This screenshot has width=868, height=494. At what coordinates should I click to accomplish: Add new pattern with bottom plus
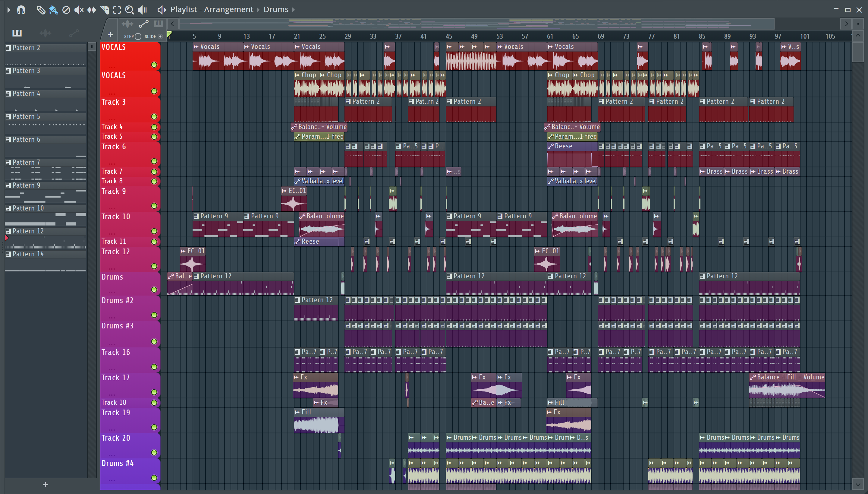pos(46,484)
